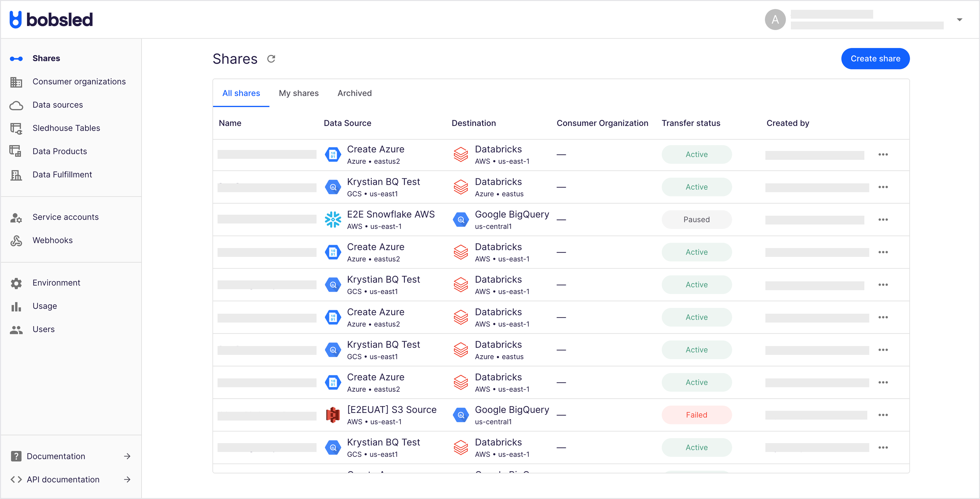Click the S3 icon in [E2EUAT] S3 Source row

point(333,415)
